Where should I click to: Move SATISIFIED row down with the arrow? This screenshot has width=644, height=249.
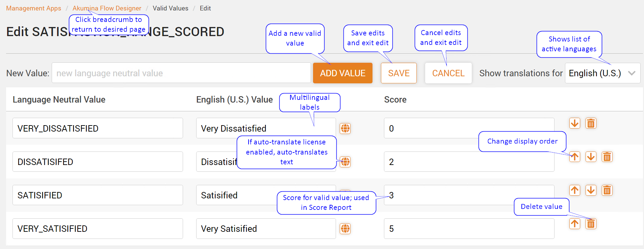[591, 190]
